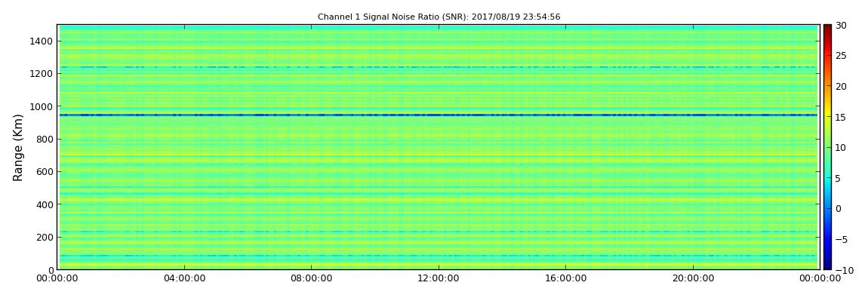The image size is (868, 307).
Task: Click the 1000 range tick label
Action: (x=42, y=107)
